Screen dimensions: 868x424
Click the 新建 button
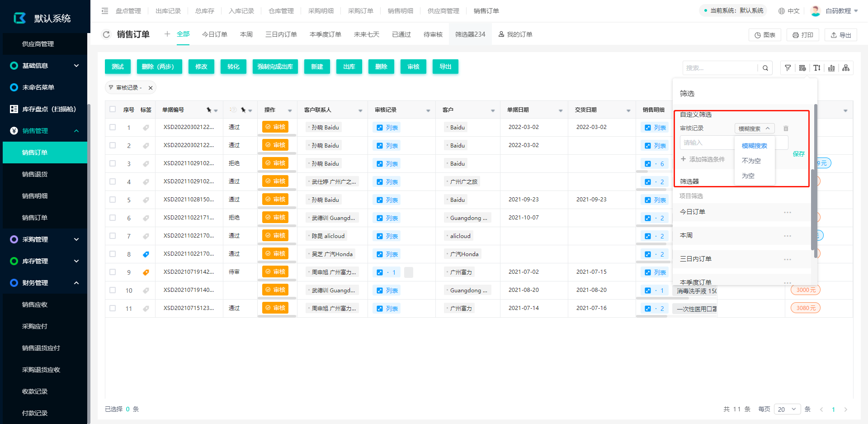[317, 67]
